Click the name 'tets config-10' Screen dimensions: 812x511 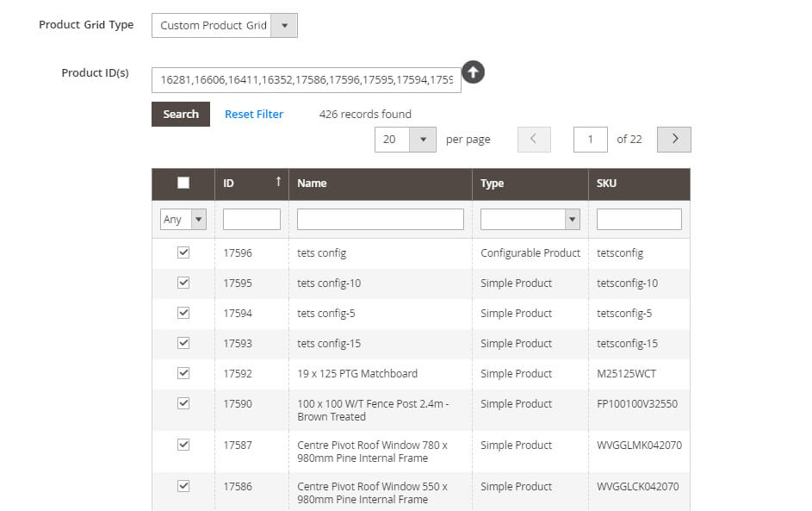click(329, 283)
